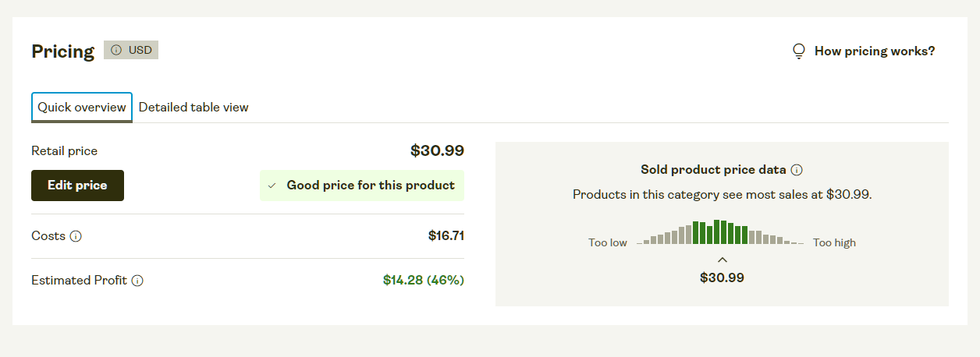The width and height of the screenshot is (980, 357).
Task: Switch to the Detailed table view tab
Action: tap(194, 108)
